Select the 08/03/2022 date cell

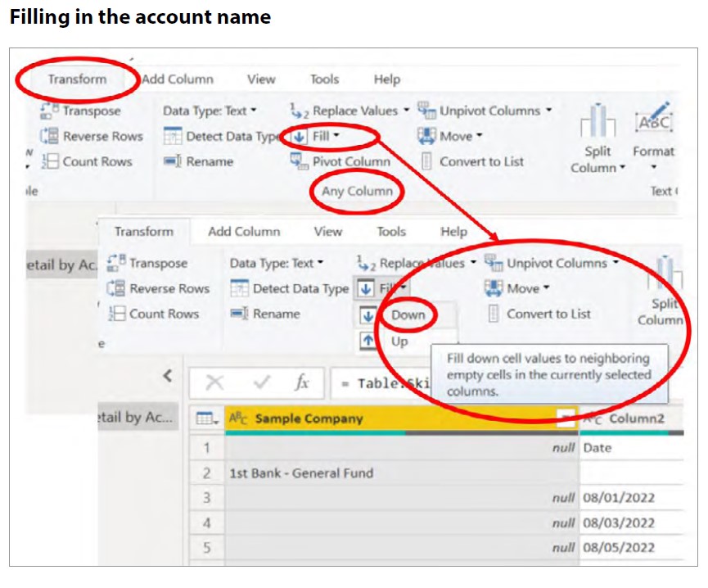(619, 522)
